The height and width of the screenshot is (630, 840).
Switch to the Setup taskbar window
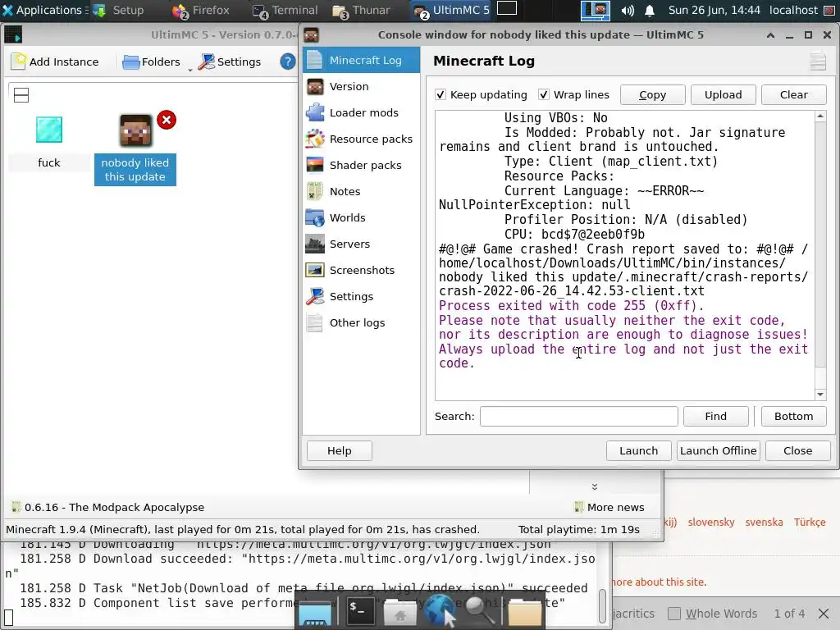click(x=118, y=10)
